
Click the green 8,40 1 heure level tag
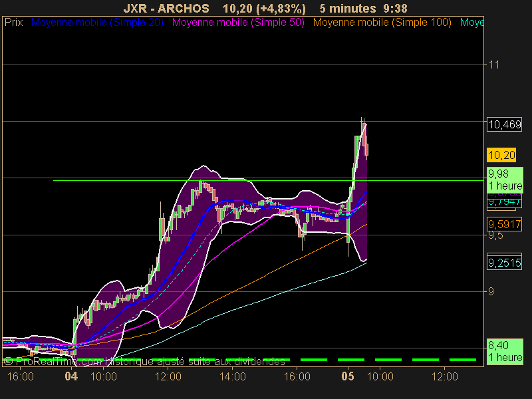[x=505, y=352]
